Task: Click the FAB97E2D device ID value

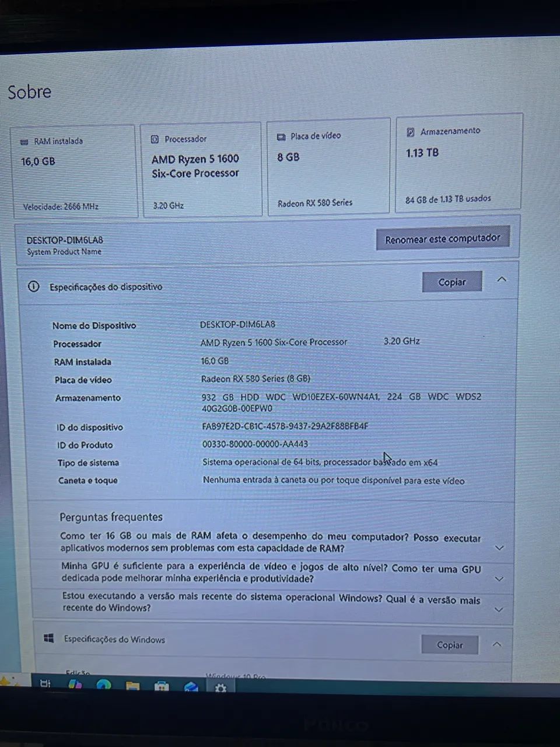Action: (285, 426)
